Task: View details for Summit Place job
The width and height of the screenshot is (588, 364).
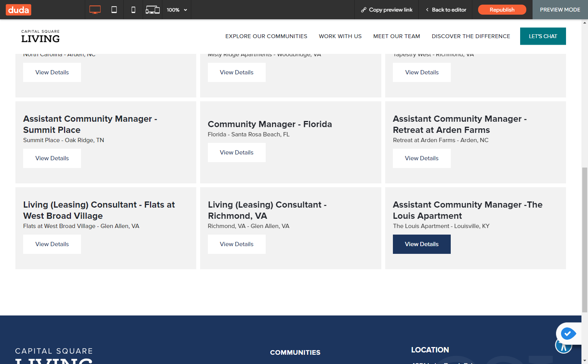Action: [x=52, y=158]
